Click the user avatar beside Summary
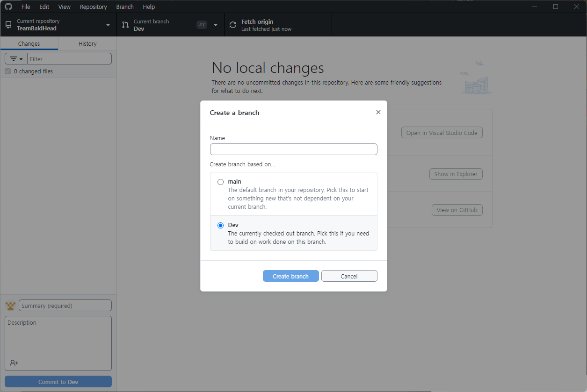This screenshot has width=587, height=392. 10,306
